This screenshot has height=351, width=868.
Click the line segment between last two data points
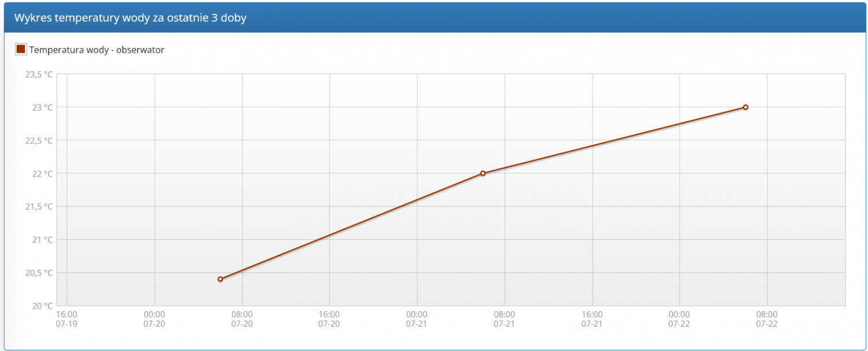(614, 140)
